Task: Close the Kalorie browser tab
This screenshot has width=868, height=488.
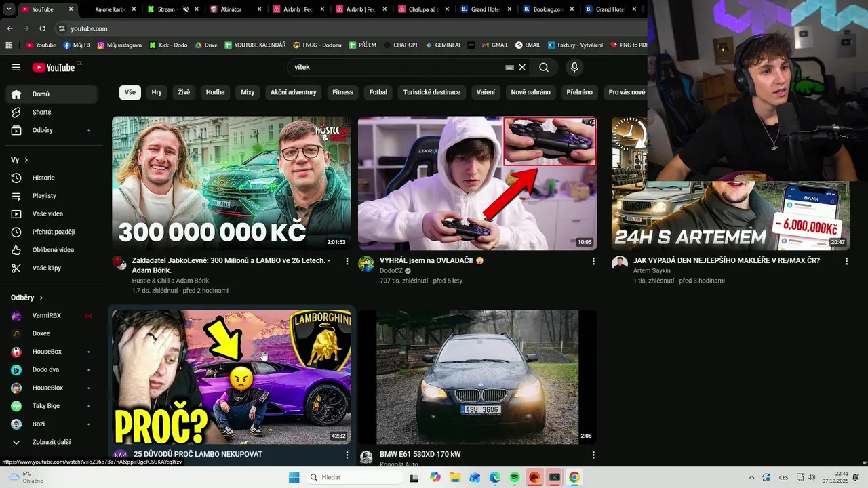Action: click(x=133, y=9)
